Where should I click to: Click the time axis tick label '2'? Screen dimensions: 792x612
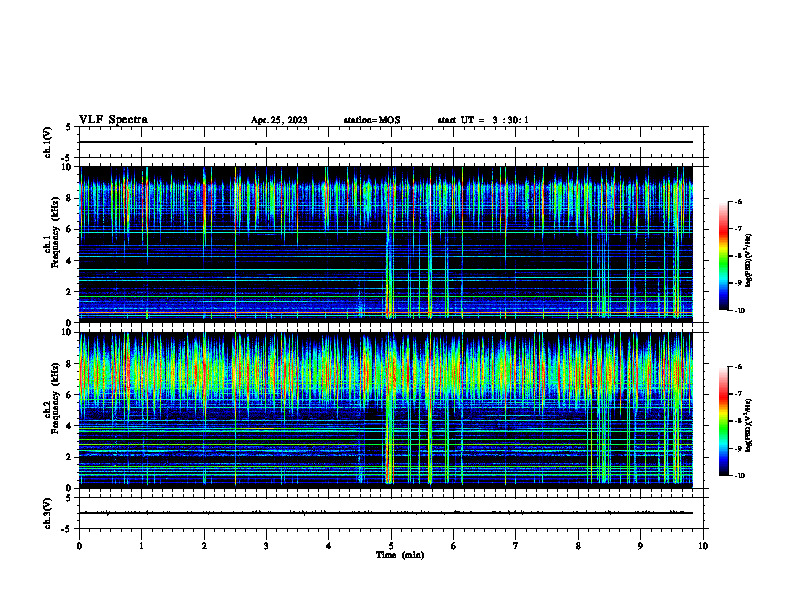204,546
